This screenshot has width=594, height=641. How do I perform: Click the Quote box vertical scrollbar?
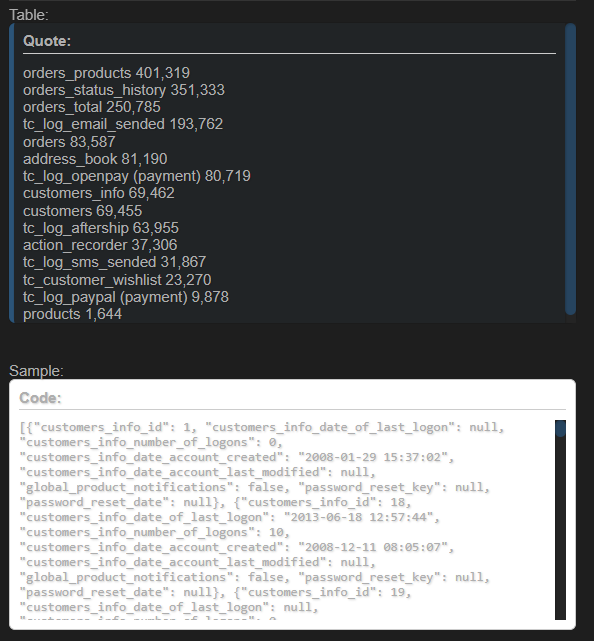click(x=570, y=169)
